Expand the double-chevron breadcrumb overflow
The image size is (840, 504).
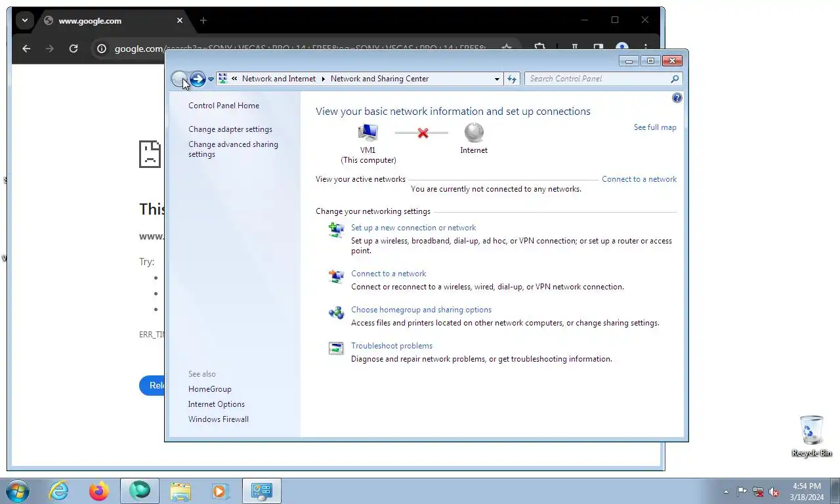234,79
